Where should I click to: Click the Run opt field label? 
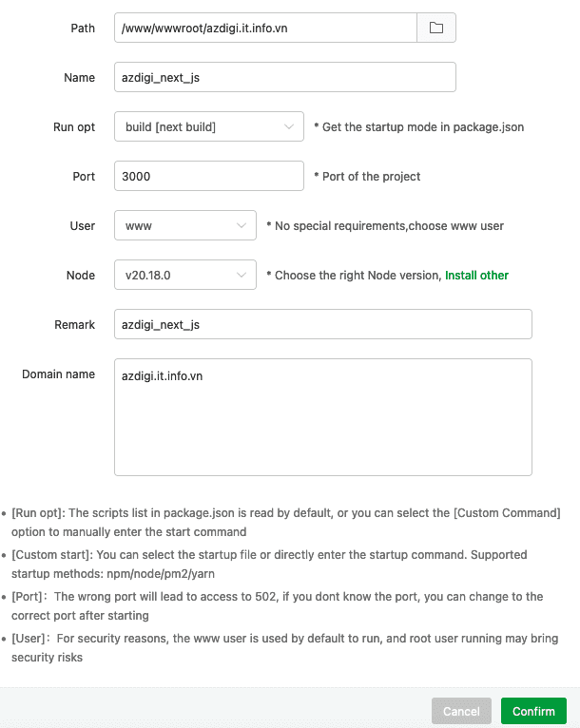pos(74,126)
